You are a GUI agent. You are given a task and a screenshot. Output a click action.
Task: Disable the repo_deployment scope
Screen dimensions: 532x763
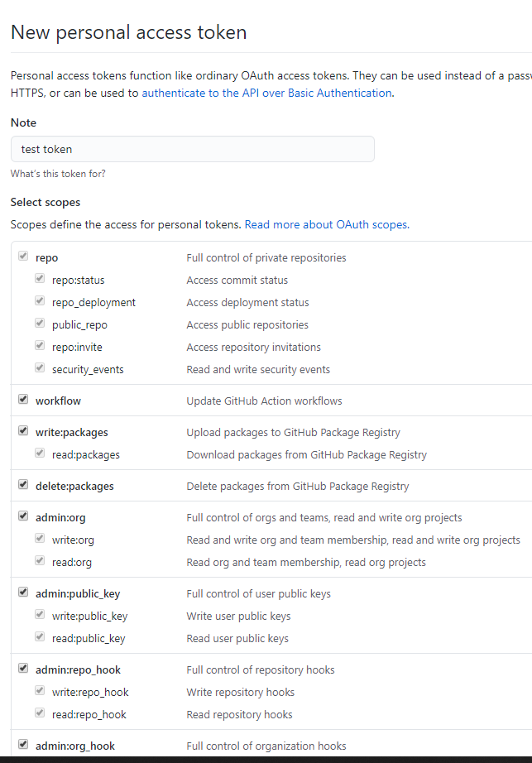tap(40, 300)
